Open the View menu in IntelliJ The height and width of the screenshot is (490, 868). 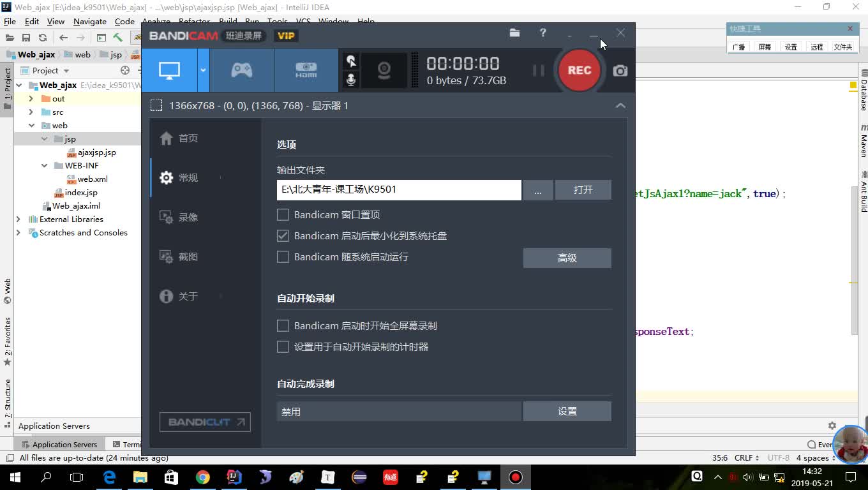[56, 21]
